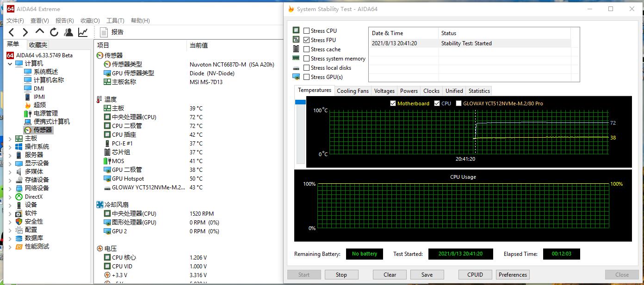
Task: Click the 报告 report icon in toolbar
Action: coord(104,32)
